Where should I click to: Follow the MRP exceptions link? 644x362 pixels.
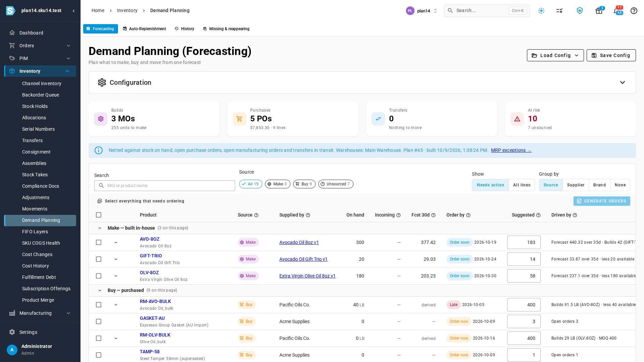coord(511,150)
